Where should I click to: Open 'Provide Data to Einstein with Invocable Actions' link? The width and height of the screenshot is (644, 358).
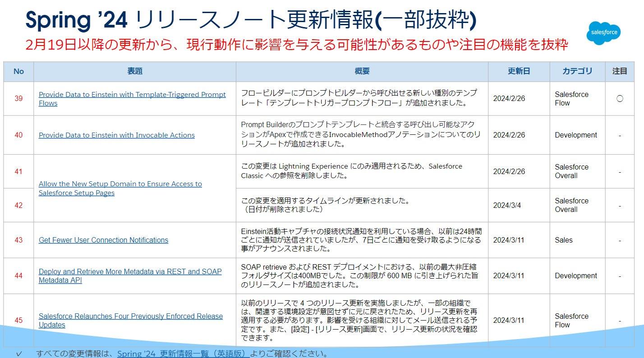click(117, 135)
